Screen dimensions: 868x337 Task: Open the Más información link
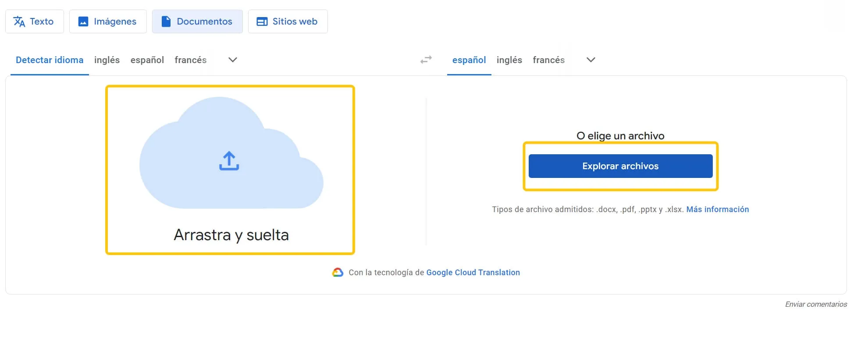718,209
